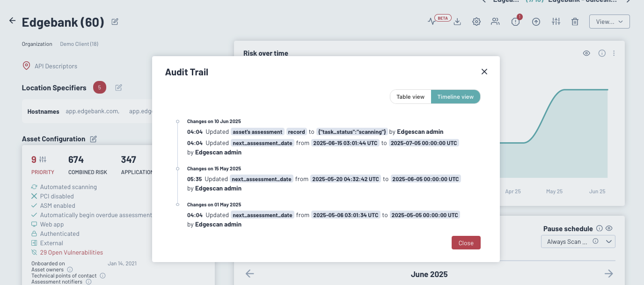The height and width of the screenshot is (285, 644).
Task: Click the download icon in the toolbar
Action: 458,22
